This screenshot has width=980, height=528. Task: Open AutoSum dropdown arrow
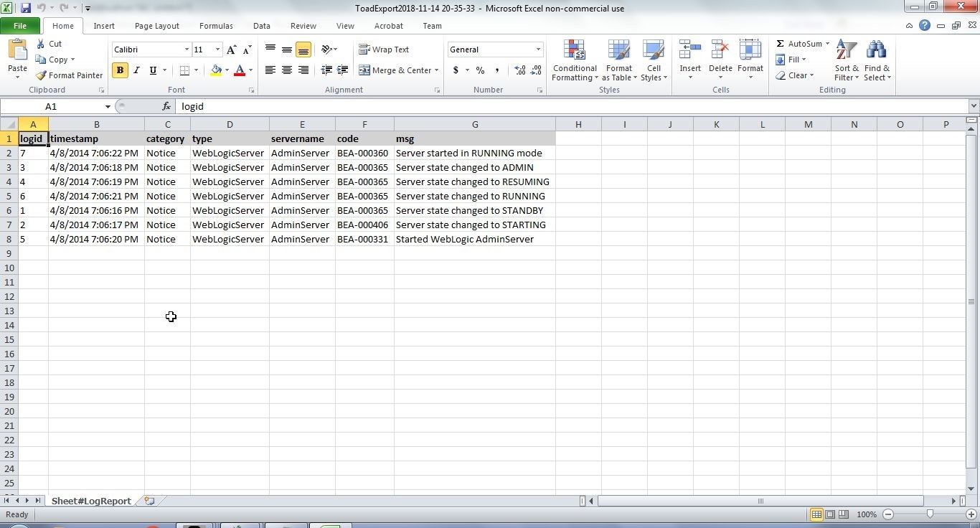tap(827, 44)
